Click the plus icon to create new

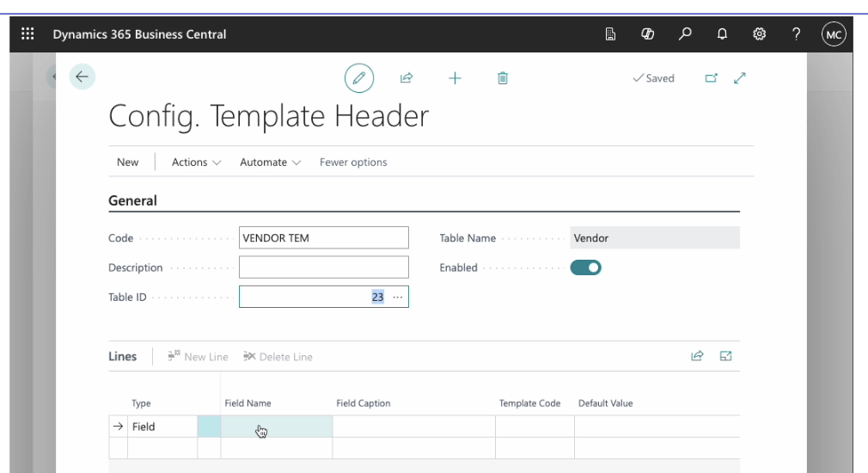pos(455,78)
